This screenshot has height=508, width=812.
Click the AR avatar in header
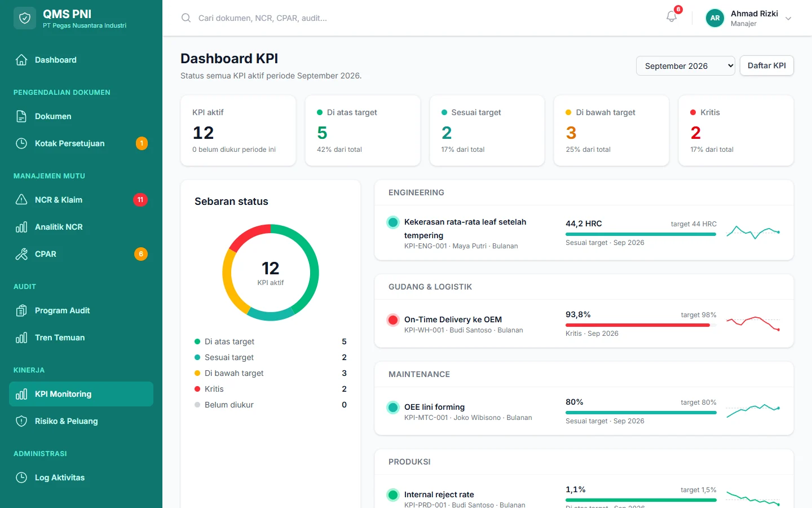(715, 18)
